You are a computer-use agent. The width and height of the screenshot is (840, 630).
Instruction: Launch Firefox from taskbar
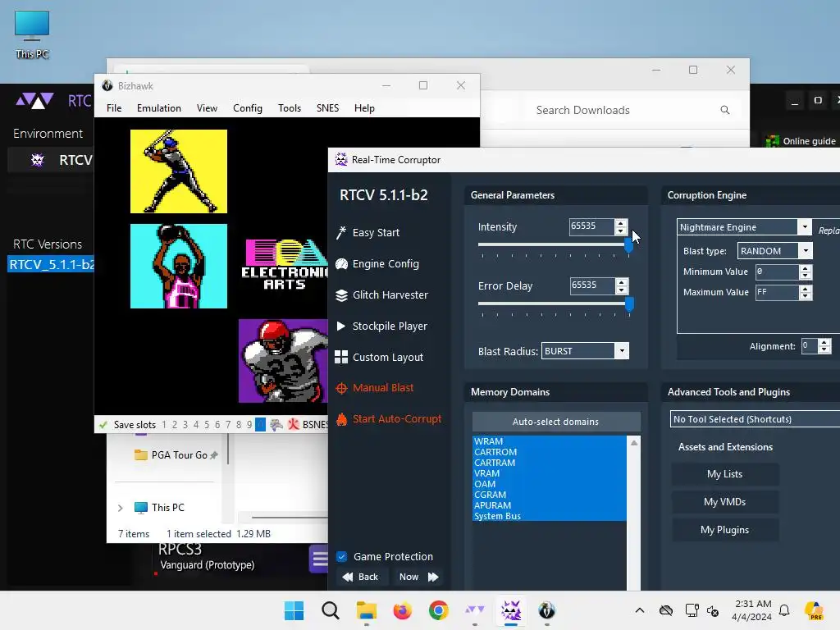click(402, 610)
